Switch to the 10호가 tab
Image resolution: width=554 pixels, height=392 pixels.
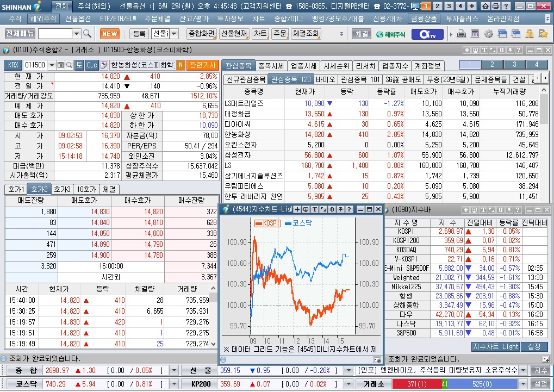tap(86, 189)
